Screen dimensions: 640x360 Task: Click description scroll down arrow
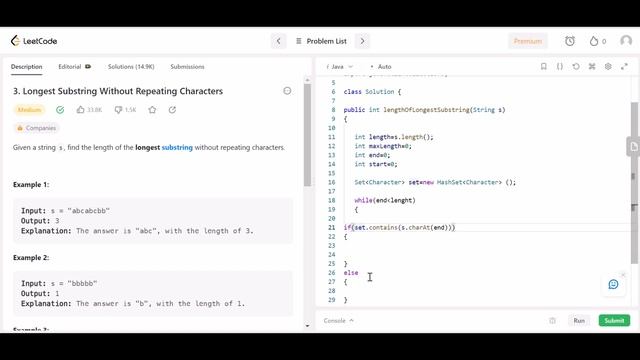[x=307, y=326]
